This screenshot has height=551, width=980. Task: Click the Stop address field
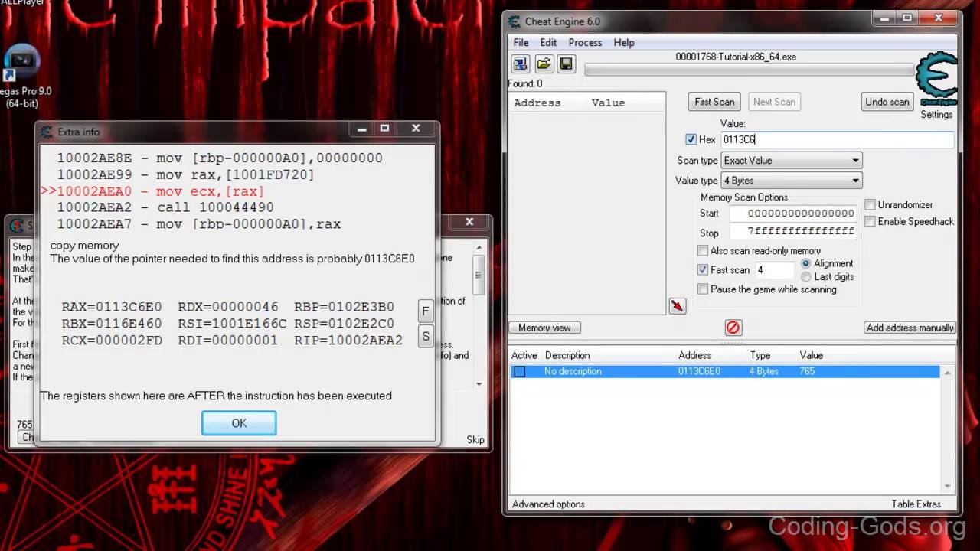coord(792,231)
